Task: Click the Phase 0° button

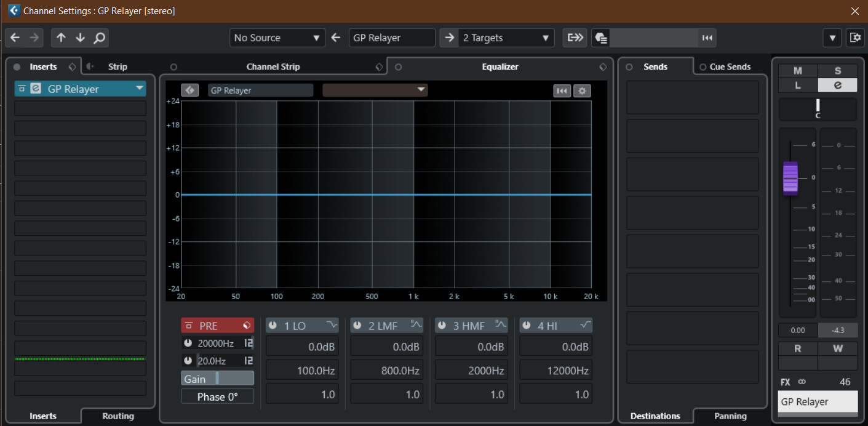Action: [217, 397]
